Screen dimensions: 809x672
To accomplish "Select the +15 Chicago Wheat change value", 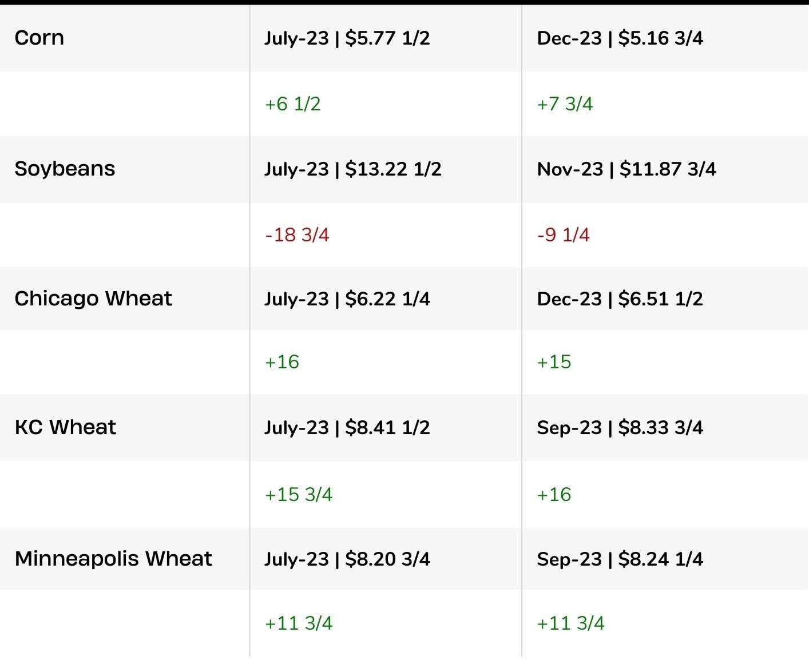I will [554, 362].
